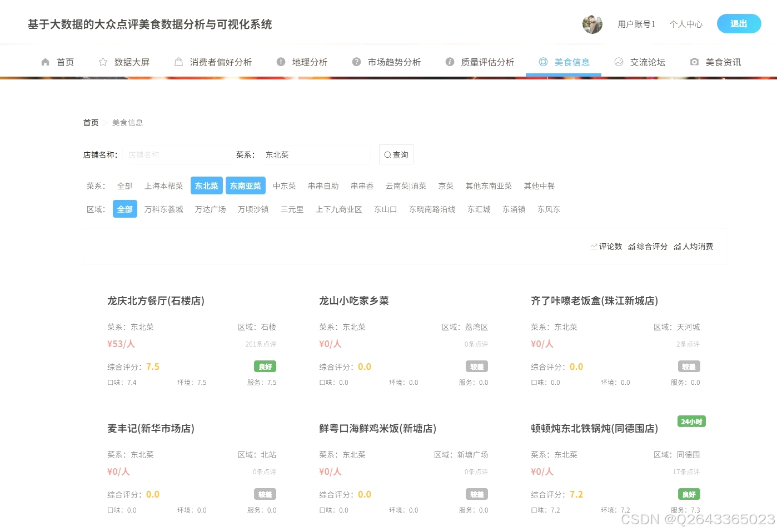This screenshot has width=777, height=532.
Task: Switch to the 市场趋势分析 tab
Action: tap(395, 62)
